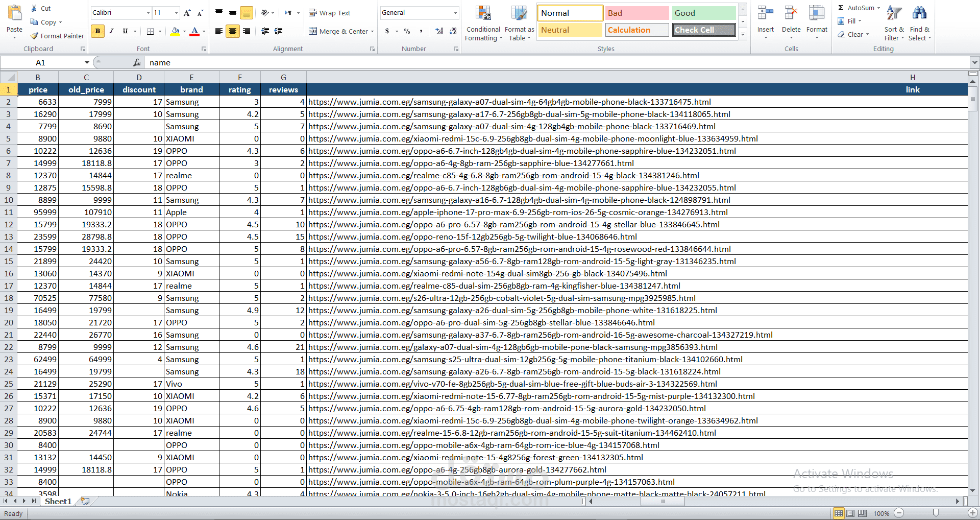Viewport: 980px width, 520px height.
Task: Select the Sheet1 tab
Action: click(58, 501)
